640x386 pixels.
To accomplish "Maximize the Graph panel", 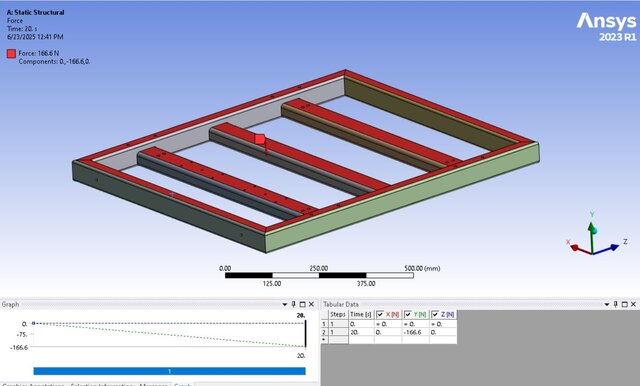I will pos(302,304).
